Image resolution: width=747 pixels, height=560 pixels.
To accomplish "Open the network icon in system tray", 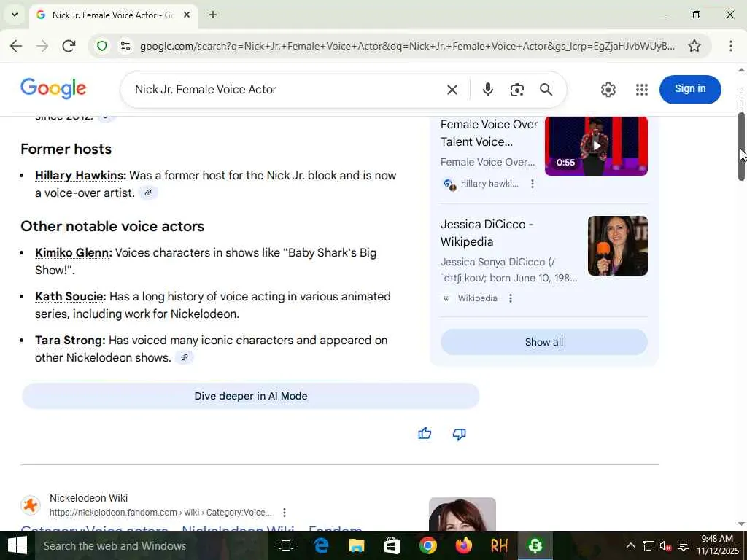I will [x=649, y=545].
